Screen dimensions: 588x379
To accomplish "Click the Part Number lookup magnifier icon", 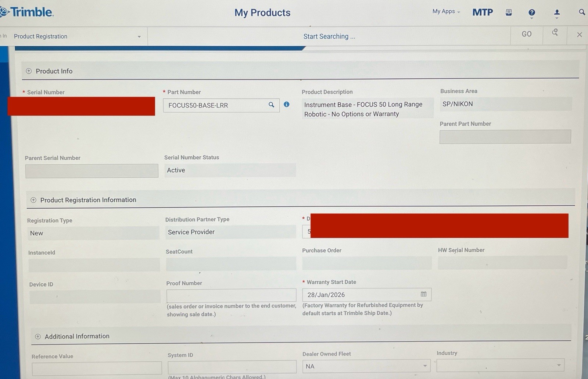I will [271, 105].
